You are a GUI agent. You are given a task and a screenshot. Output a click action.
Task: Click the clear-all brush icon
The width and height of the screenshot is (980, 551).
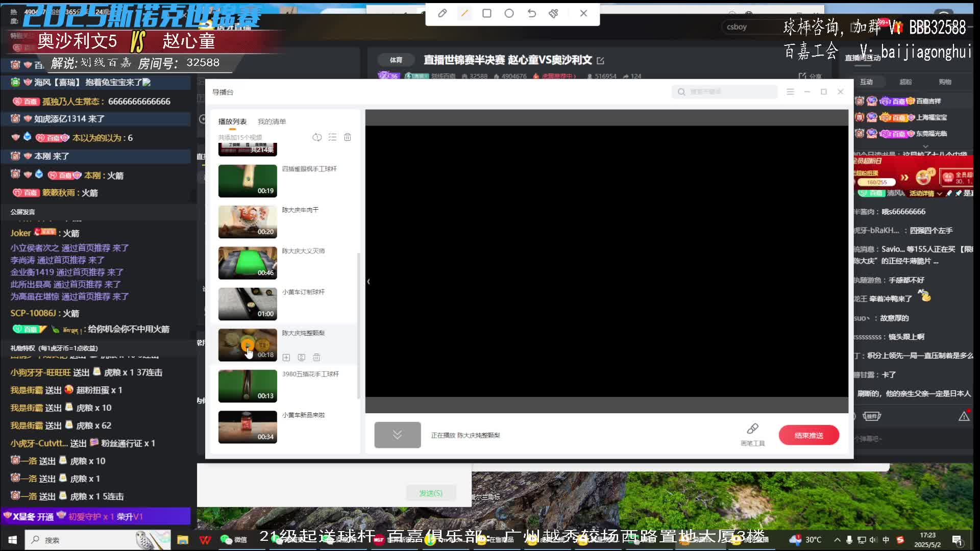[x=554, y=13]
